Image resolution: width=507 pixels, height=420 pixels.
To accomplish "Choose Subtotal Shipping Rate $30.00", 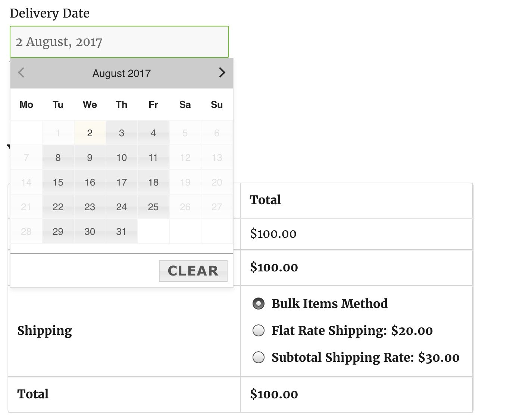I will pos(259,357).
